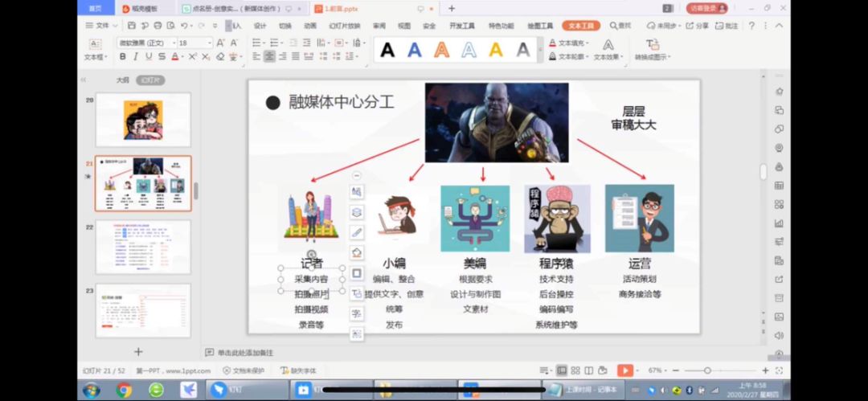Expand the 文本效果 dropdown
868x401 pixels.
click(609, 57)
